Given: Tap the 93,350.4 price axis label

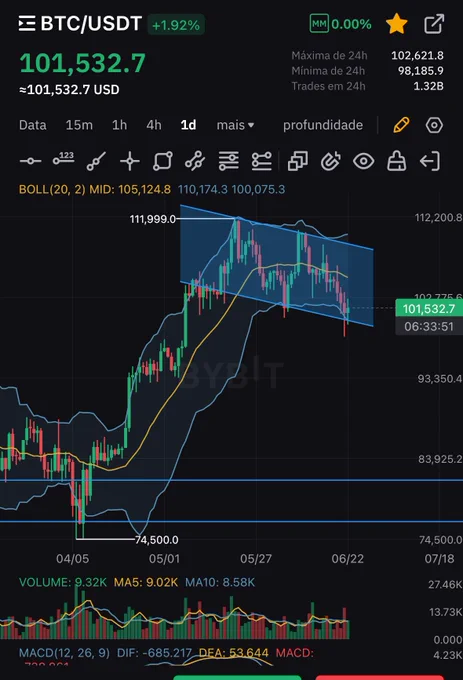Looking at the screenshot, I should click(x=440, y=379).
